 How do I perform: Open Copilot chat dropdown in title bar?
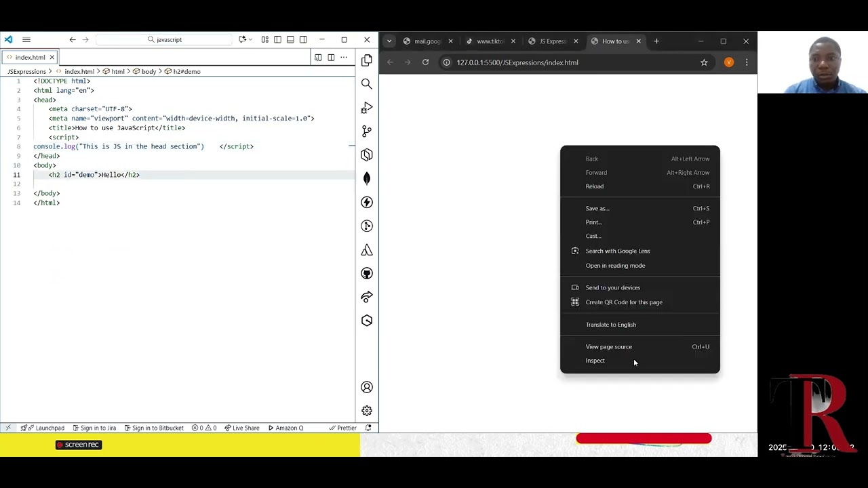pyautogui.click(x=245, y=40)
